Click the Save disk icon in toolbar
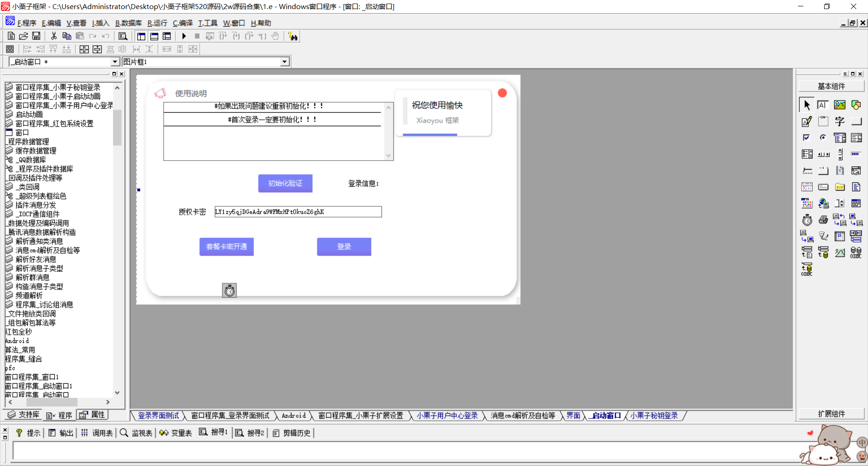The height and width of the screenshot is (466, 868). (36, 36)
